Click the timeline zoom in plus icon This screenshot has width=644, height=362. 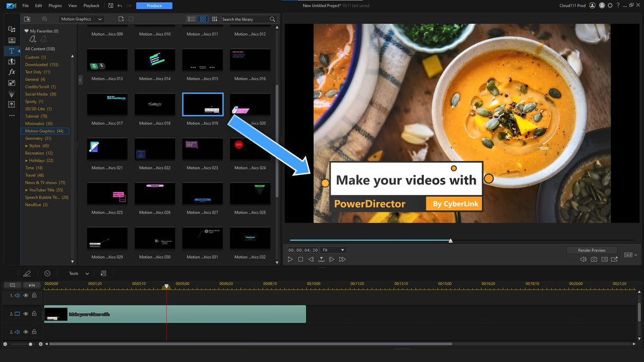coord(40,344)
